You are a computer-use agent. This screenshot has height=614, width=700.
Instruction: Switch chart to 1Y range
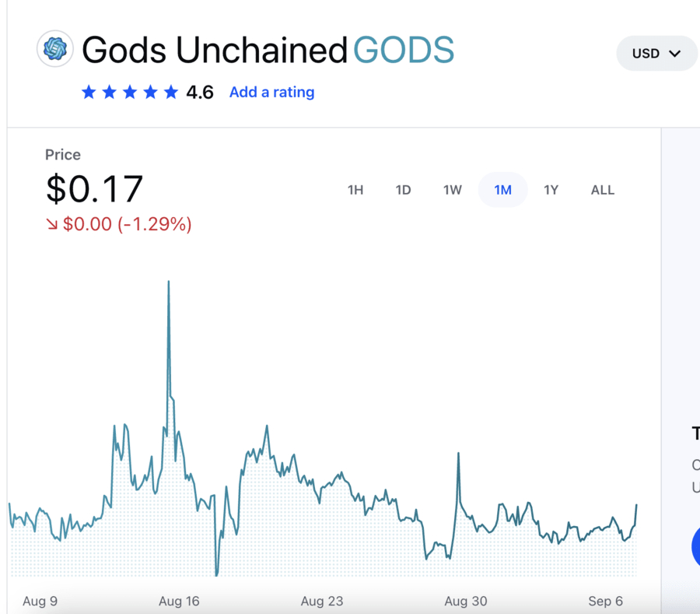tap(551, 190)
